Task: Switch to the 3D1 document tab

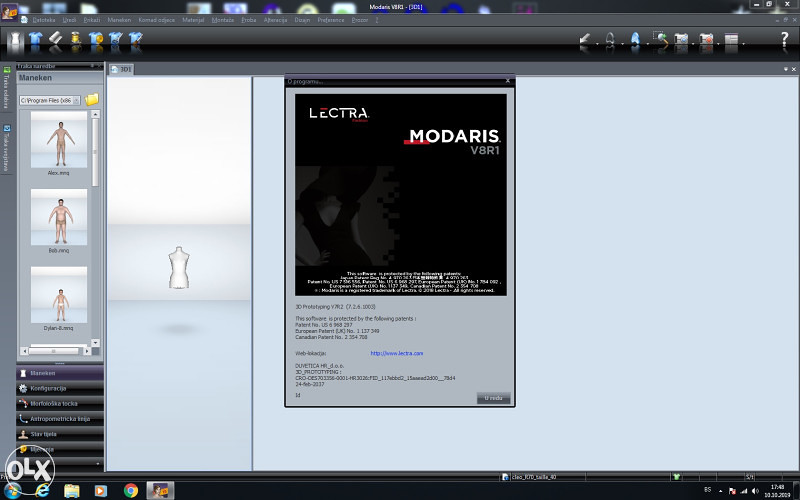Action: (121, 69)
